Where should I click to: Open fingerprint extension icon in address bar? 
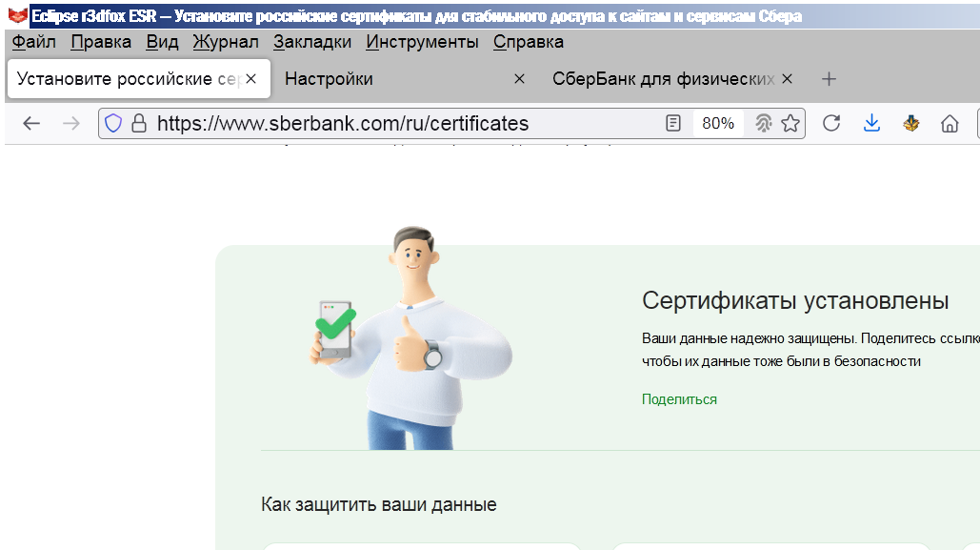point(763,123)
